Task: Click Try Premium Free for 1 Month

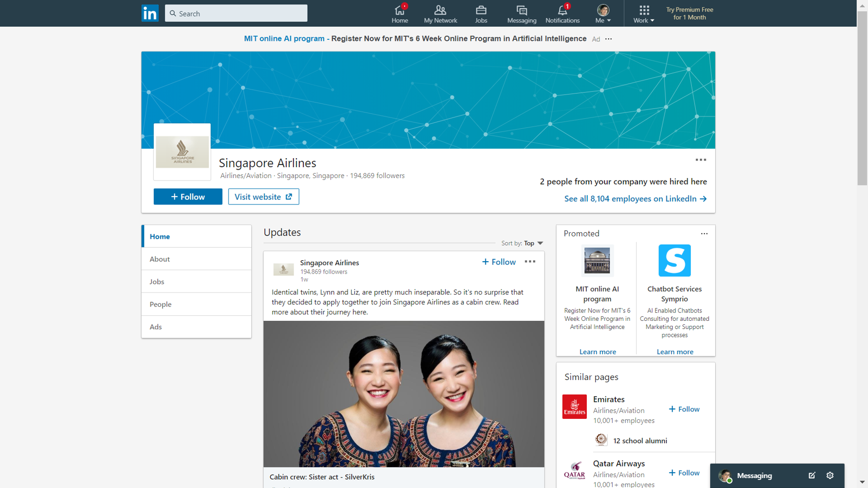Action: 689,13
